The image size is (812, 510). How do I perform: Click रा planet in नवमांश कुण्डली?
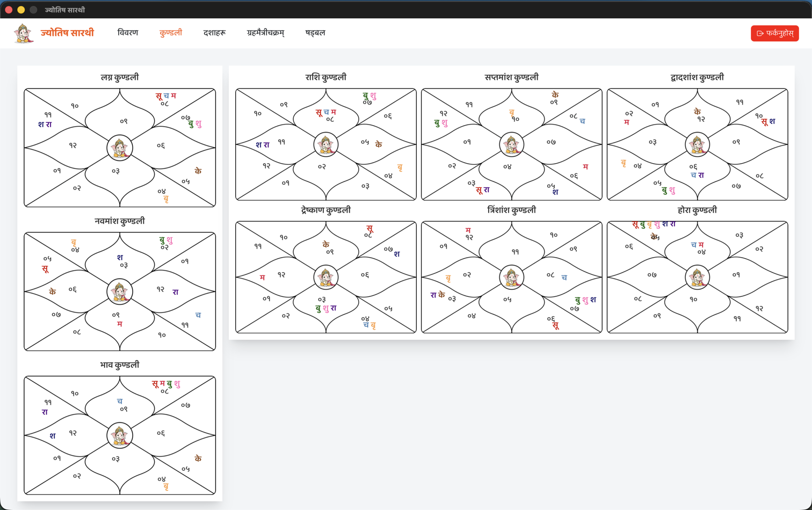point(176,292)
